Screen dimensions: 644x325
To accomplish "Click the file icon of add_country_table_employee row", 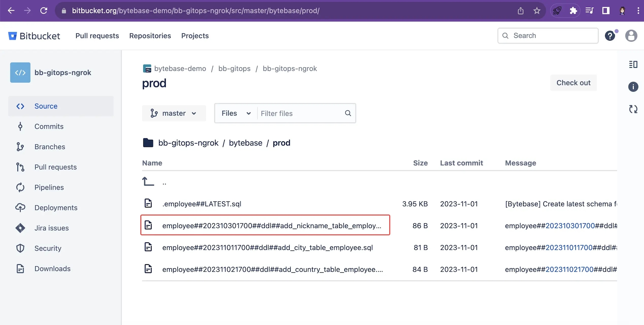I will point(148,269).
